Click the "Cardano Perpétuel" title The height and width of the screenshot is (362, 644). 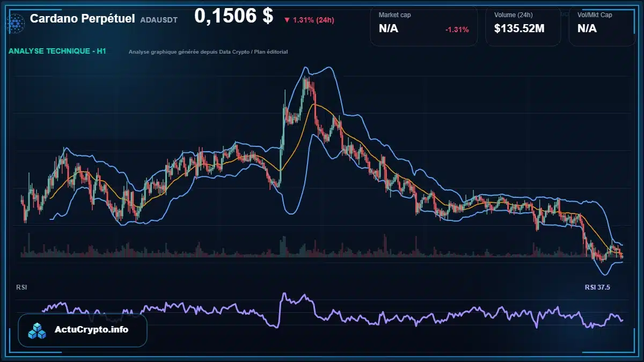pyautogui.click(x=82, y=19)
